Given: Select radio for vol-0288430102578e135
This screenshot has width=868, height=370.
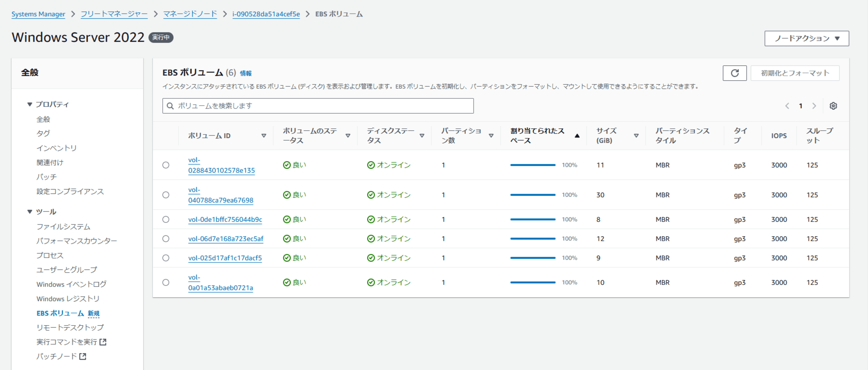Looking at the screenshot, I should [x=166, y=165].
